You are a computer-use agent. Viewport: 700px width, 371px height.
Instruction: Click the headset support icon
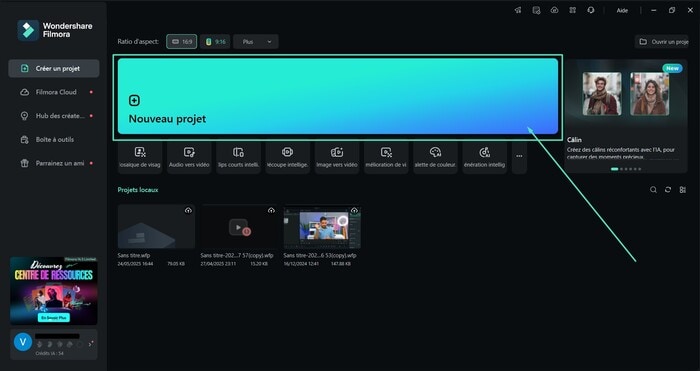591,10
